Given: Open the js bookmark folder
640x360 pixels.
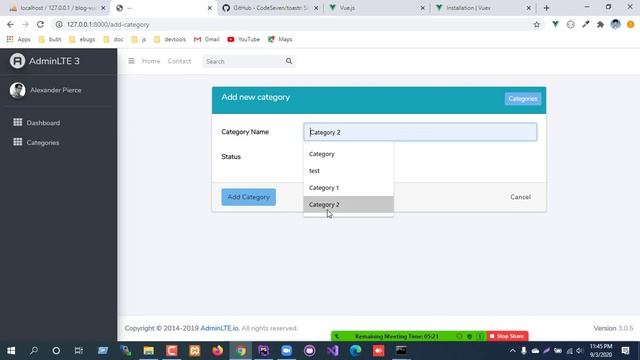Looking at the screenshot, I should [x=139, y=39].
